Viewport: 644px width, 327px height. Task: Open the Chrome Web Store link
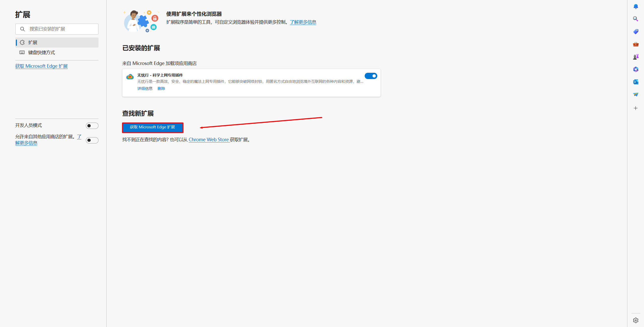pyautogui.click(x=209, y=140)
